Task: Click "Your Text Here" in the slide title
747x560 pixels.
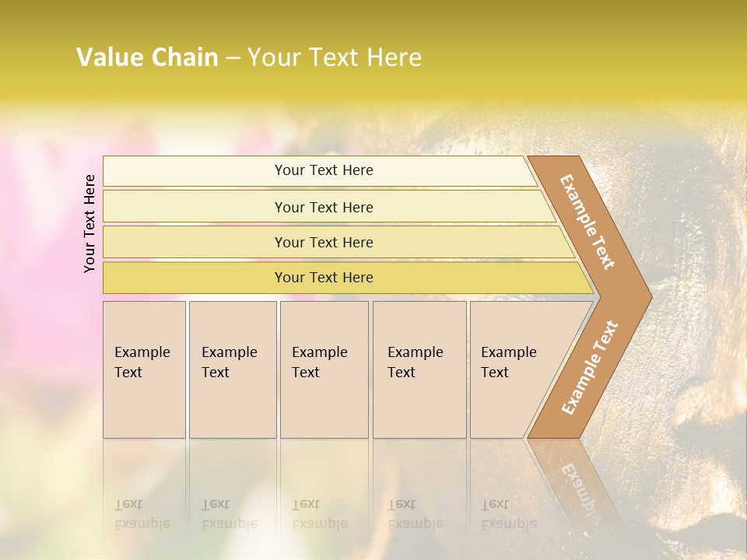Action: [x=334, y=58]
